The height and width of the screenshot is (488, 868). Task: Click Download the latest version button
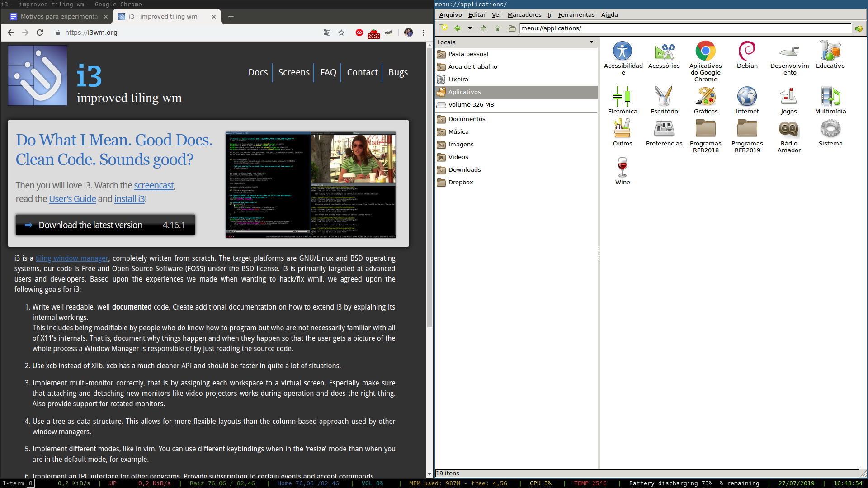pyautogui.click(x=105, y=225)
